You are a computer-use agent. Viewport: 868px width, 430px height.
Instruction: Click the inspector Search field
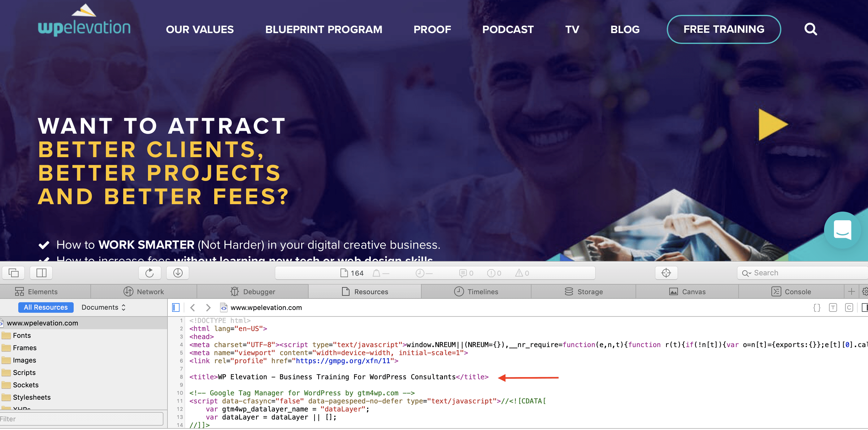802,273
